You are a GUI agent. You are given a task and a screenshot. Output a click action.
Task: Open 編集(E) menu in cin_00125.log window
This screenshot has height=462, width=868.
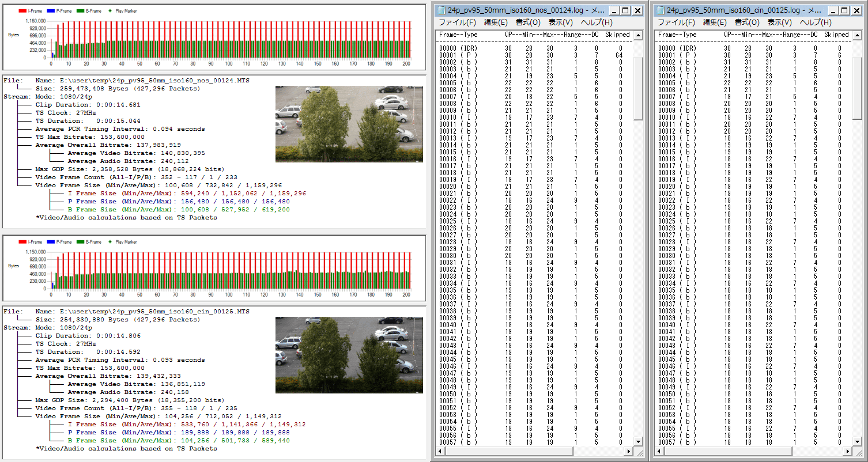tap(715, 22)
